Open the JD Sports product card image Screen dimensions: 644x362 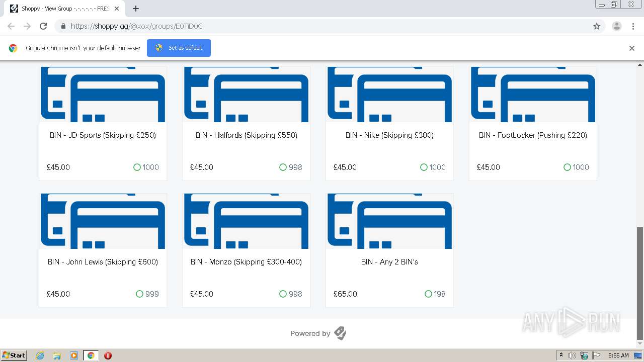pyautogui.click(x=103, y=95)
